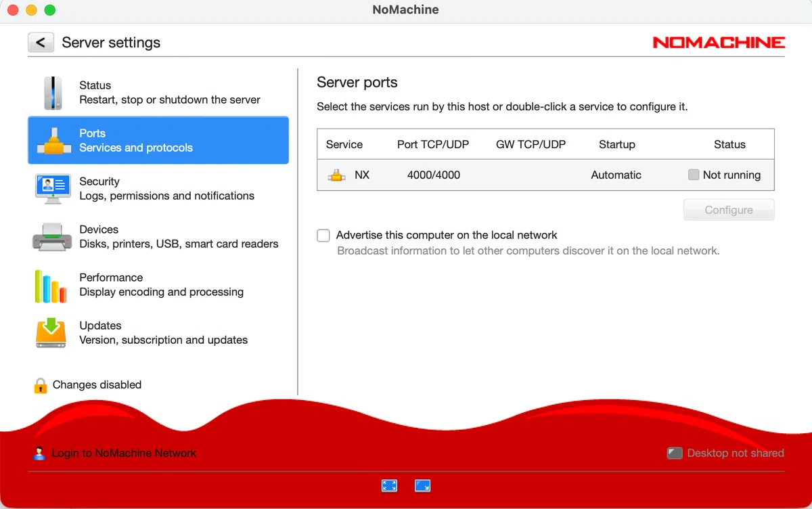812x509 pixels.
Task: Click the Service column header
Action: pos(344,144)
